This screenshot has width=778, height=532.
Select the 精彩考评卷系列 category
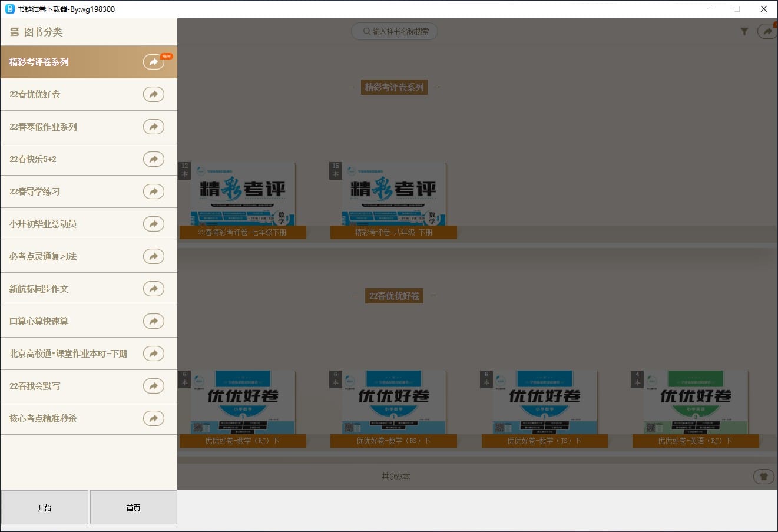89,62
